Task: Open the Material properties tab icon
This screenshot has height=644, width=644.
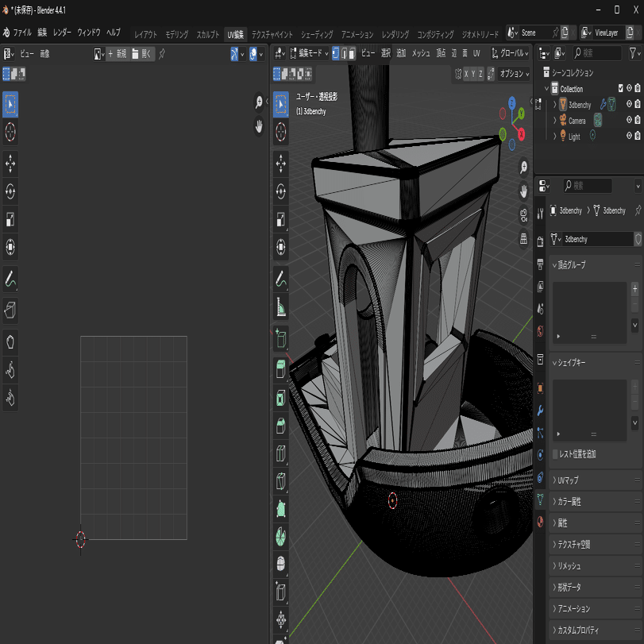Action: tap(540, 522)
